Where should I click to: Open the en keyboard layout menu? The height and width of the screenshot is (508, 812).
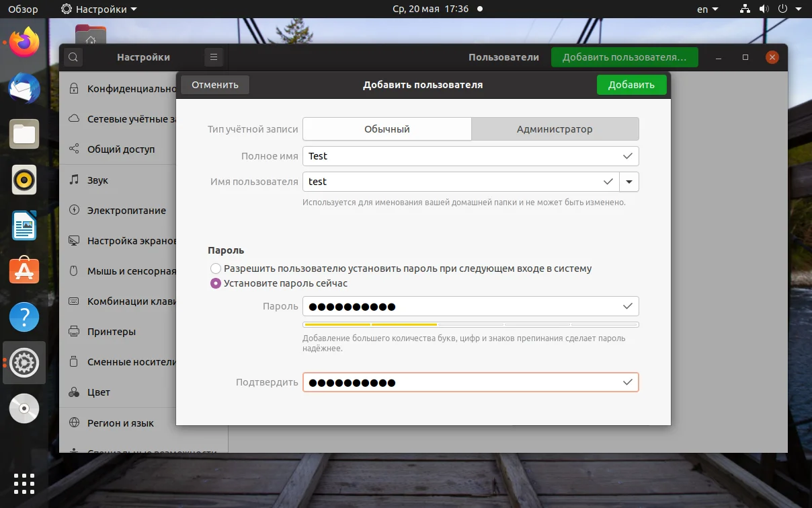click(x=707, y=9)
